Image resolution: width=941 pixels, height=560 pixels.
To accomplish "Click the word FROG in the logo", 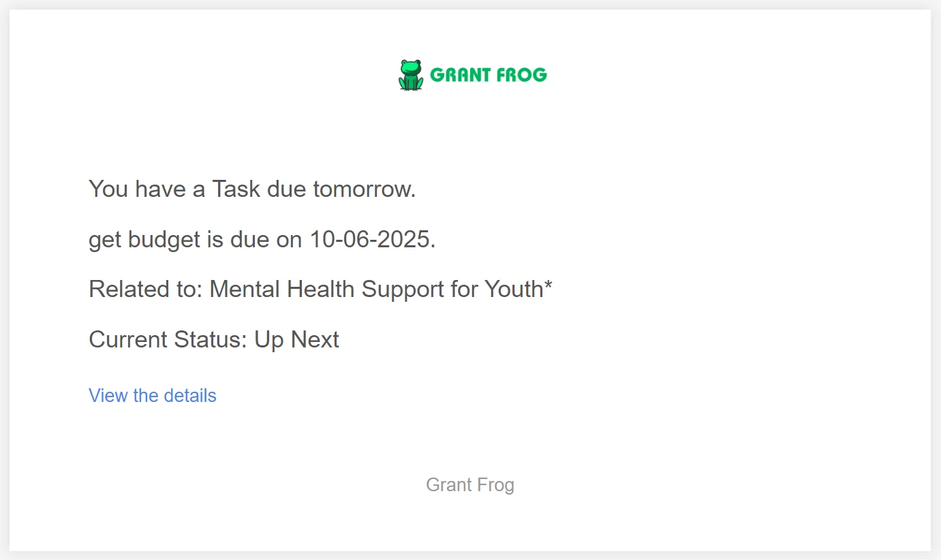I will click(522, 75).
